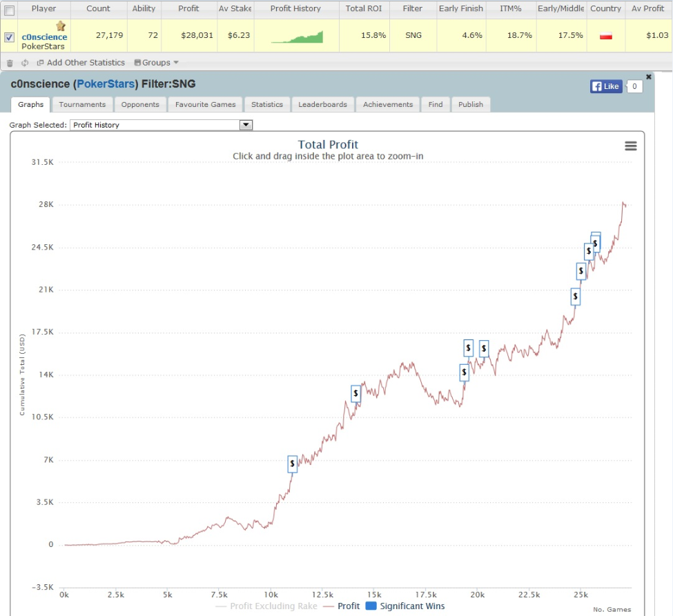
Task: Switch to the Graphs tab
Action: pos(30,104)
